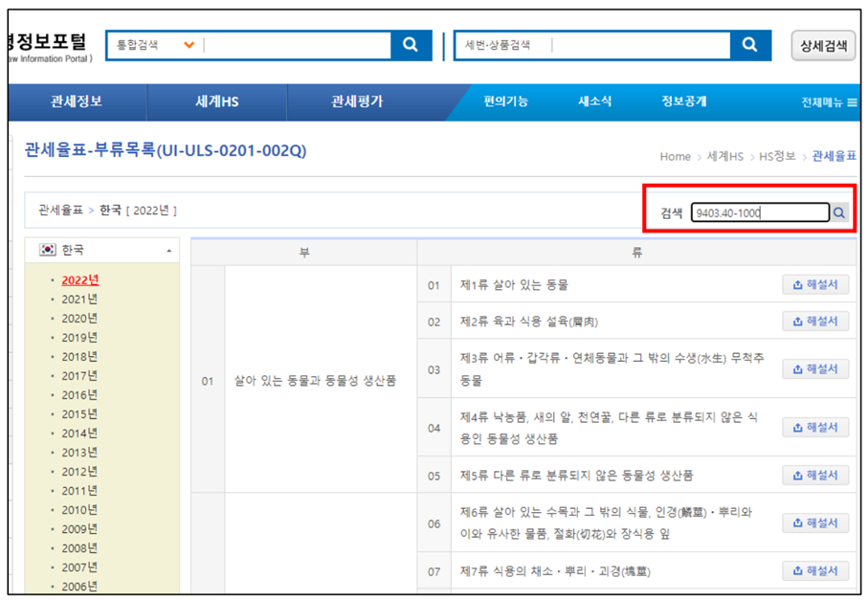Click the South Korea flag icon
The height and width of the screenshot is (600, 868).
(x=48, y=250)
